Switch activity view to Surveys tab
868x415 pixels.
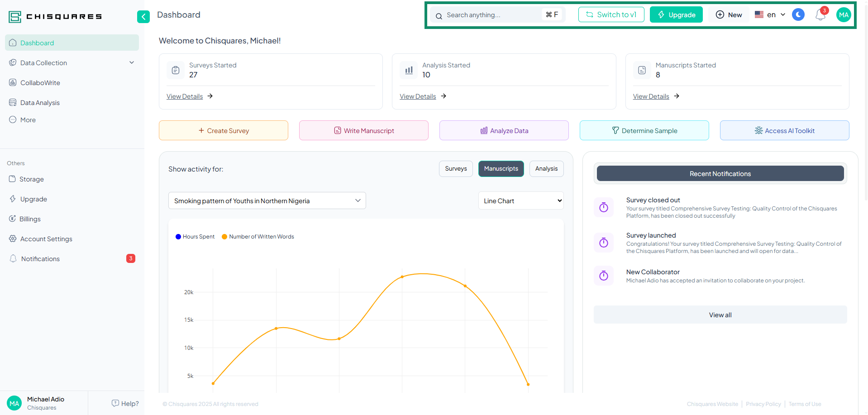pyautogui.click(x=455, y=169)
